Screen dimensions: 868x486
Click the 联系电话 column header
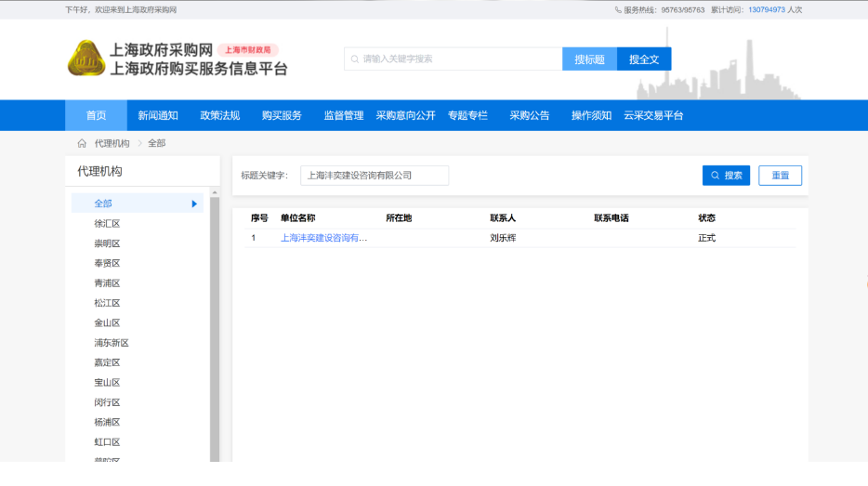point(612,218)
